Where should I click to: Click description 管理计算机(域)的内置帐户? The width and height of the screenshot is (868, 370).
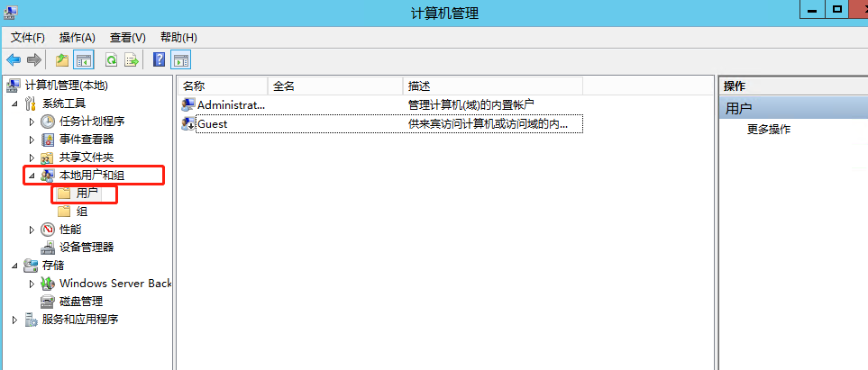471,104
